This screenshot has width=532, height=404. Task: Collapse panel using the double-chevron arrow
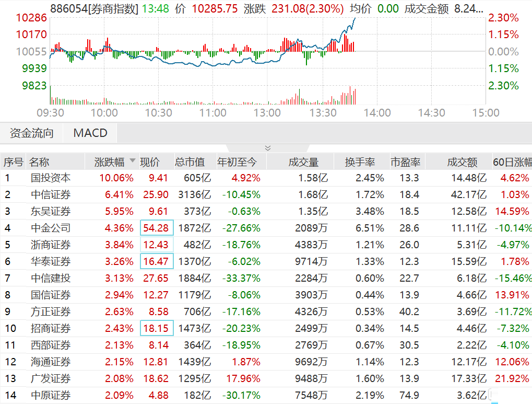268,148
